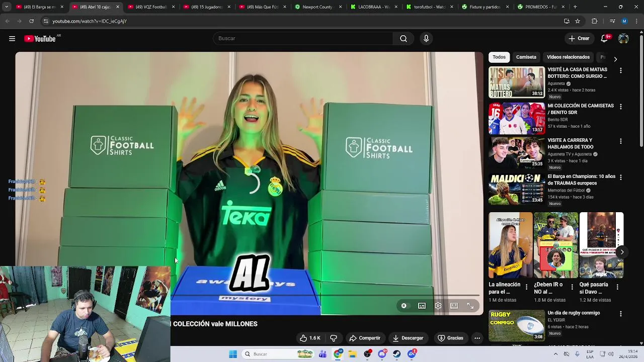Open Discord from the taskbar
Viewport: 644px width, 362px height.
coord(382,354)
